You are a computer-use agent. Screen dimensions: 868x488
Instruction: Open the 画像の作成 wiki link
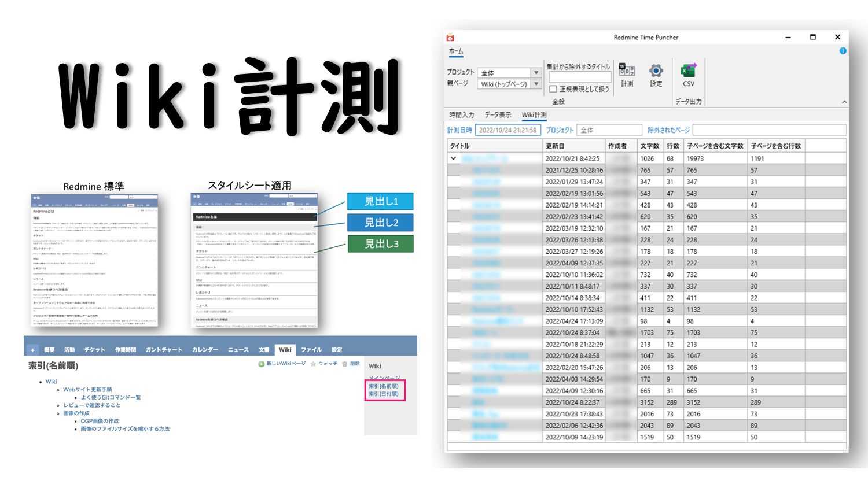point(76,413)
